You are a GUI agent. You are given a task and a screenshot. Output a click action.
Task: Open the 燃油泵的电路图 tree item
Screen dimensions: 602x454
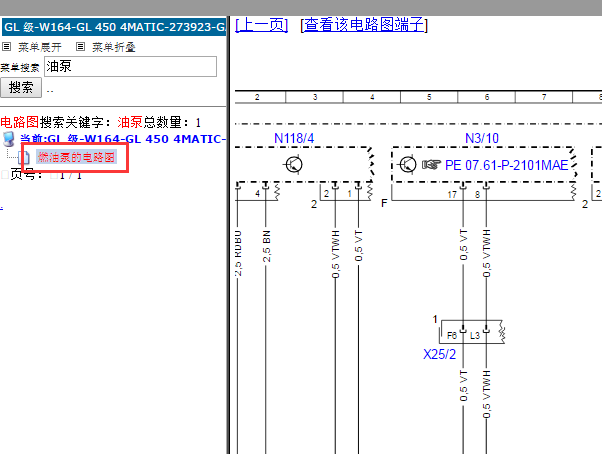pos(76,157)
